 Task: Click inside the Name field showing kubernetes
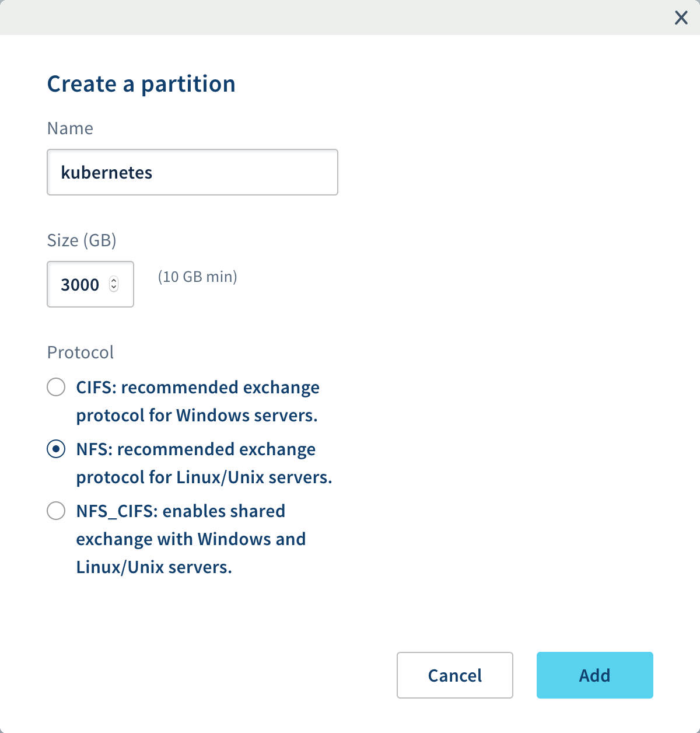pyautogui.click(x=192, y=172)
